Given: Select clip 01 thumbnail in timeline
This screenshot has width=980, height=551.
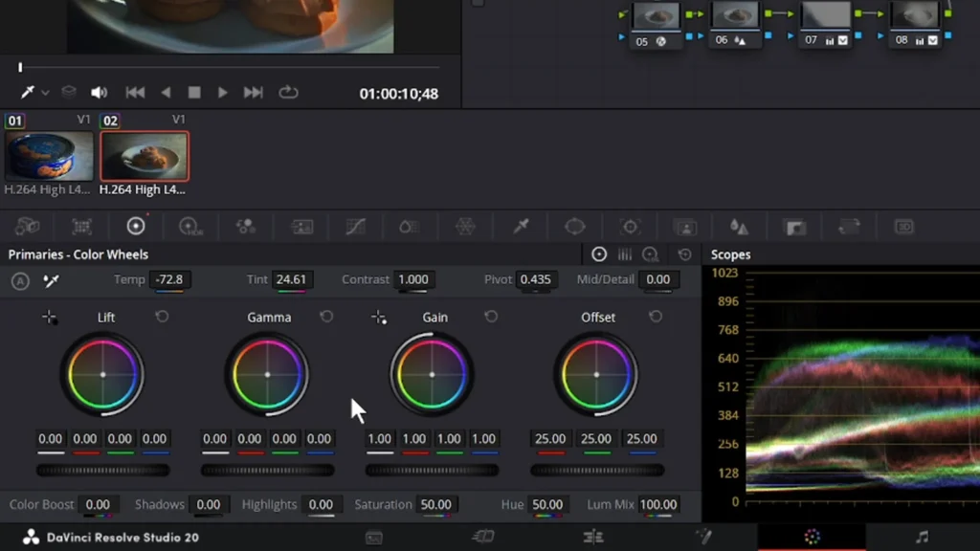Looking at the screenshot, I should (49, 156).
